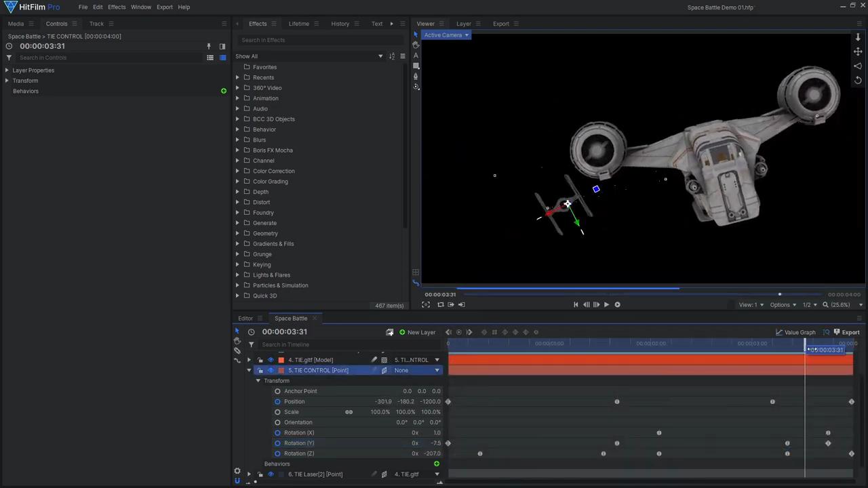
Task: Toggle visibility of 6. TIE Laser[2] layer
Action: (x=271, y=474)
